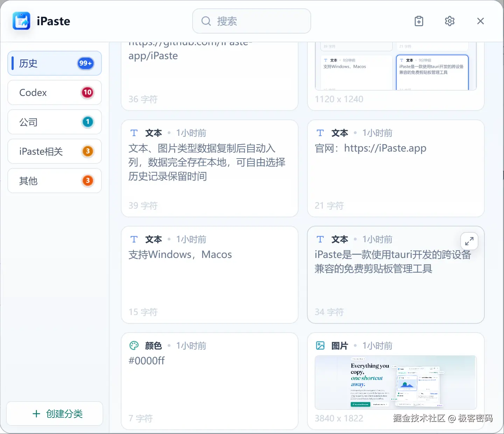Click the 36 字符 count label
This screenshot has width=504, height=434.
143,99
